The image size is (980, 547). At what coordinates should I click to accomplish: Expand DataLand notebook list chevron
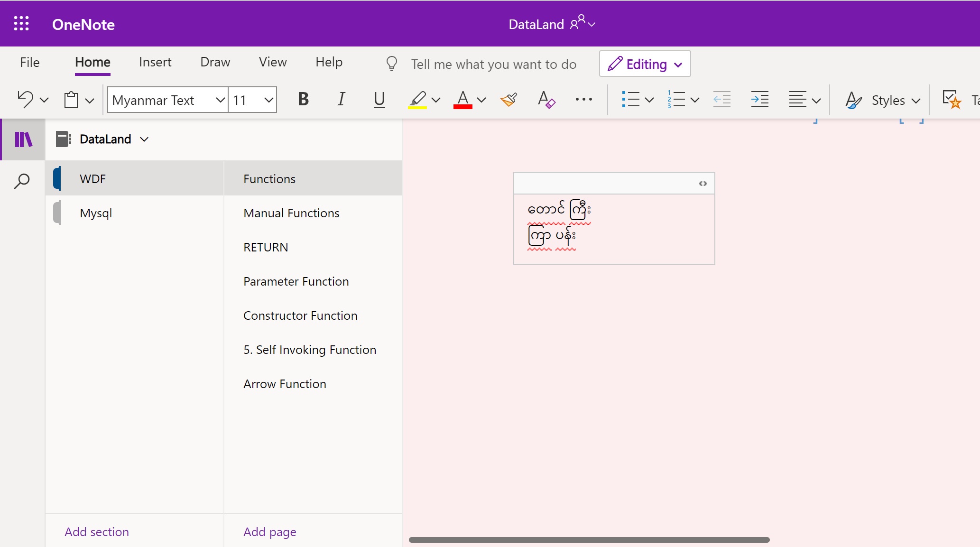tap(144, 139)
